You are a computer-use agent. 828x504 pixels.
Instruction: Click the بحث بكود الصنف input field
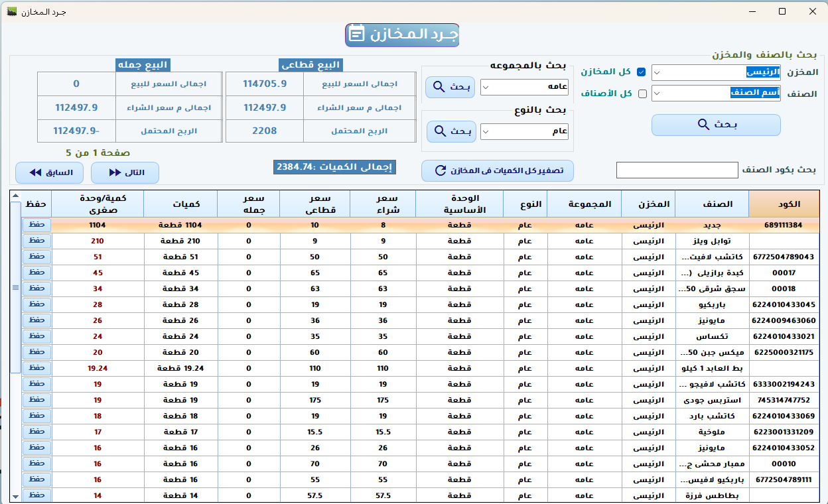coord(677,170)
